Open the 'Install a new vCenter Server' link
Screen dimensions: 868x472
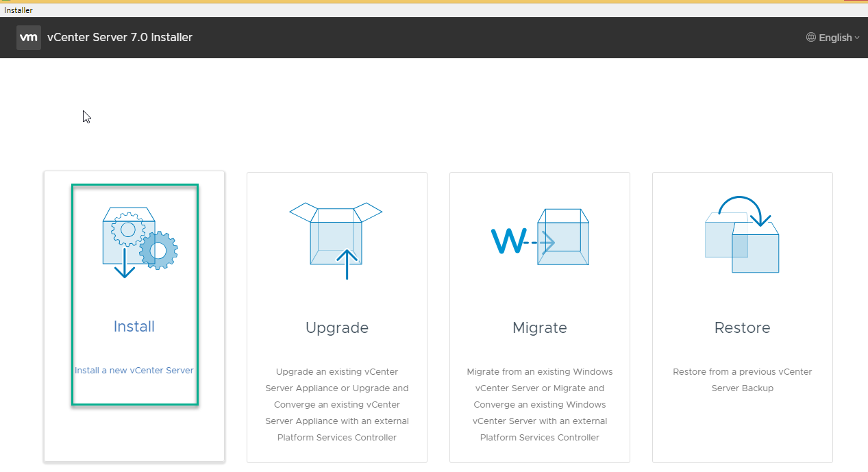point(134,371)
